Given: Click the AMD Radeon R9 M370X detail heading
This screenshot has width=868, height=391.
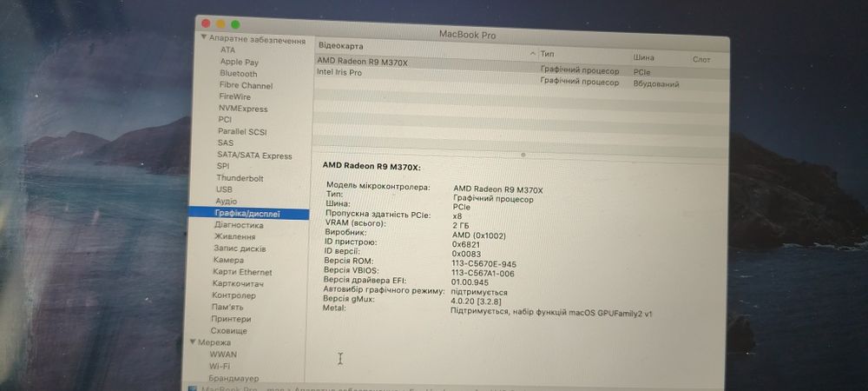Looking at the screenshot, I should coord(372,165).
